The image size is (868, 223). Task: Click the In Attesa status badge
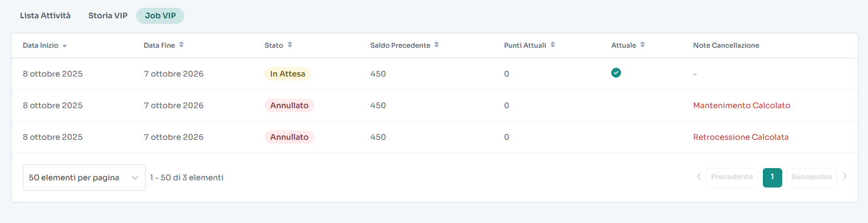288,74
